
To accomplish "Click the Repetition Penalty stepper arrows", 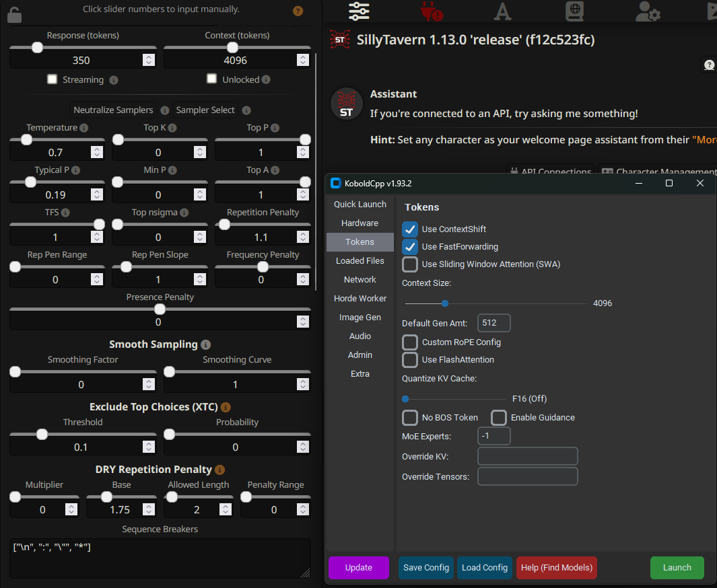I will click(x=303, y=237).
